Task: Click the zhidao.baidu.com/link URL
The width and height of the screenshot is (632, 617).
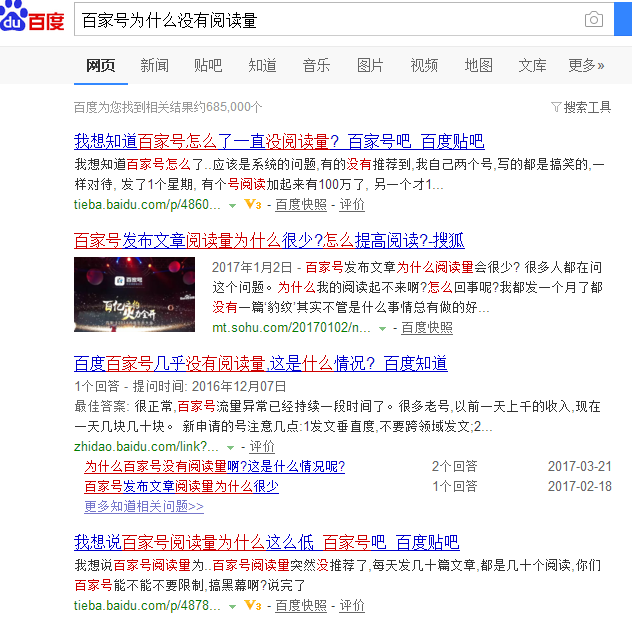Action: 146,447
